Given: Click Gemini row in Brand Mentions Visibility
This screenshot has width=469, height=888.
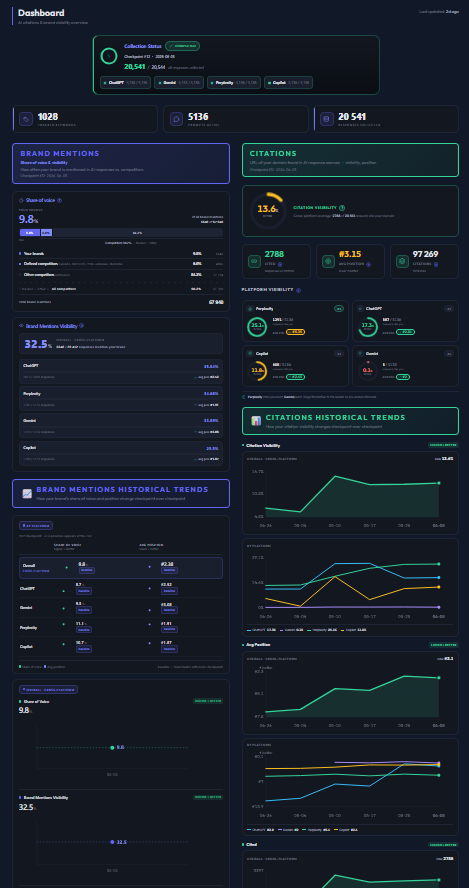Looking at the screenshot, I should coord(121,426).
